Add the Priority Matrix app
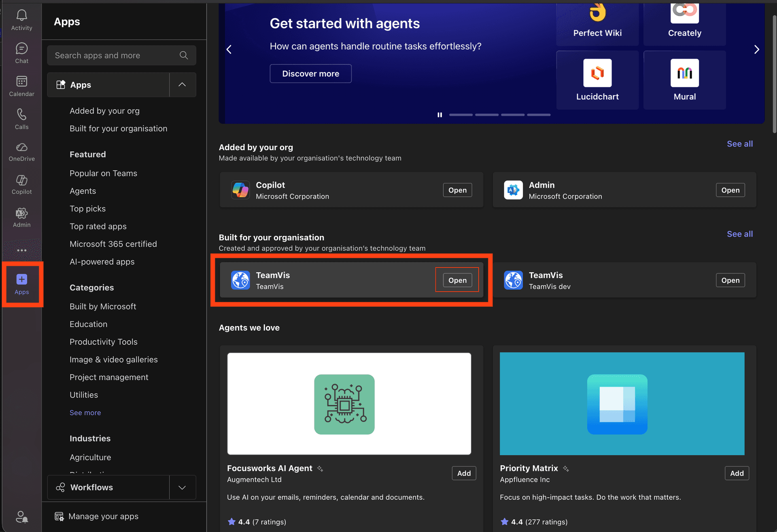This screenshot has width=777, height=532. (737, 473)
